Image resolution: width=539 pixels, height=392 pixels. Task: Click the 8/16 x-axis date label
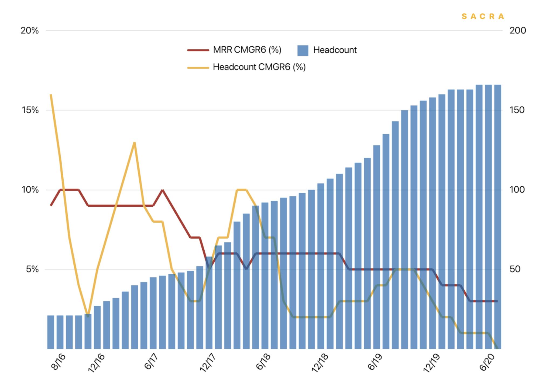pyautogui.click(x=58, y=362)
